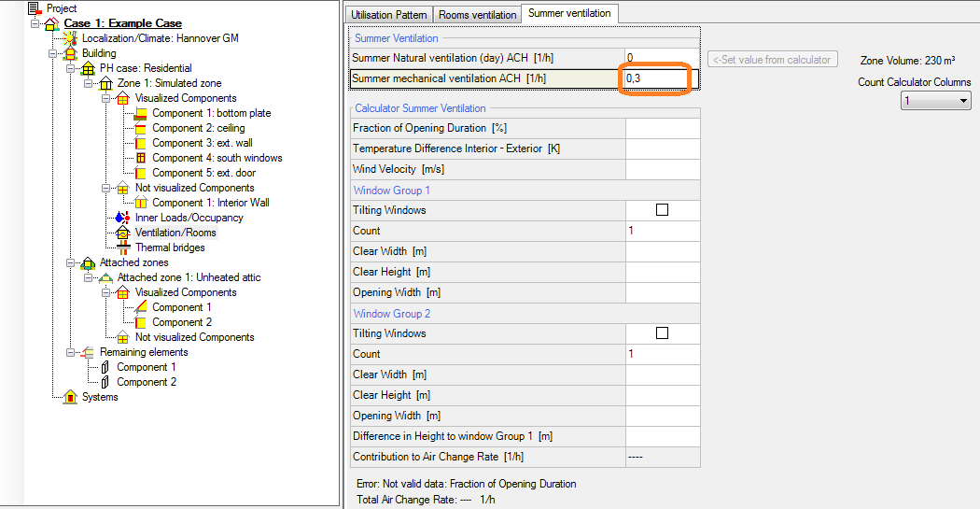Image resolution: width=980 pixels, height=509 pixels.
Task: Click Window Group 1 header row
Action: [x=525, y=191]
